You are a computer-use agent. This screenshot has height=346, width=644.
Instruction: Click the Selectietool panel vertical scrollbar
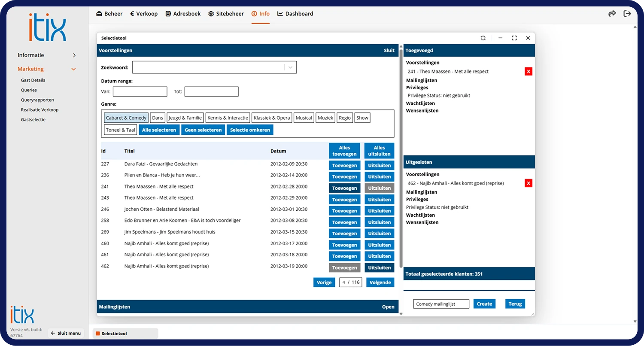tap(401, 159)
